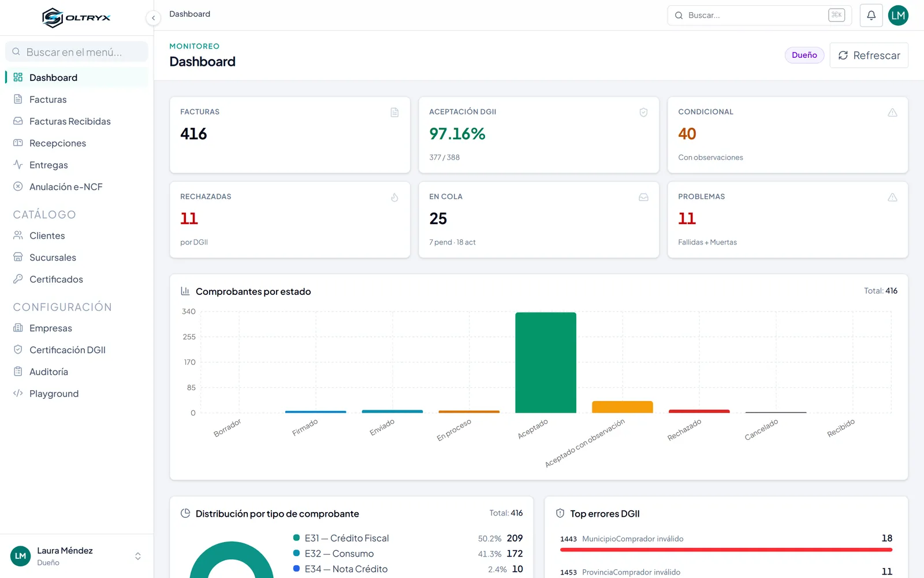
Task: Click the red bar under MunicipioComprador inválido
Action: (726, 550)
